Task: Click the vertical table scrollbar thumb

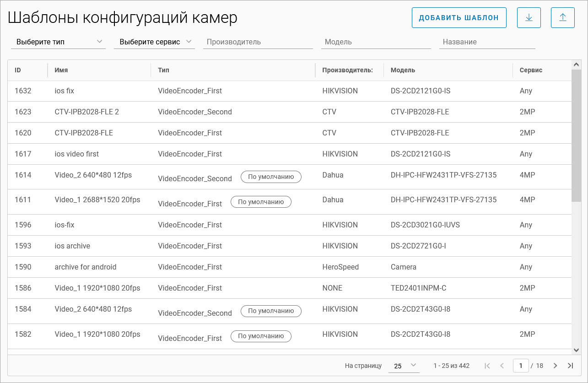Action: [x=576, y=137]
